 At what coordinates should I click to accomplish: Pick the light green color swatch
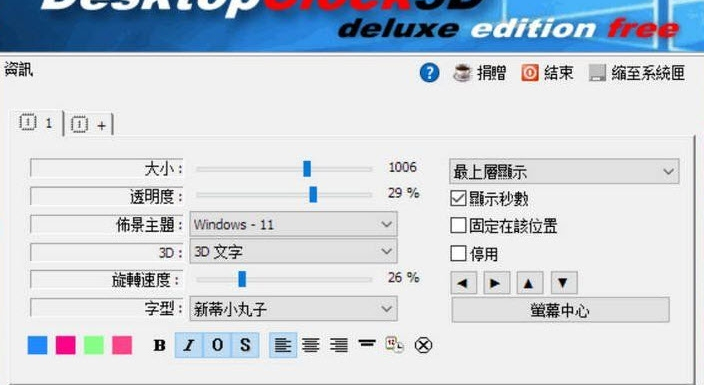pyautogui.click(x=94, y=345)
